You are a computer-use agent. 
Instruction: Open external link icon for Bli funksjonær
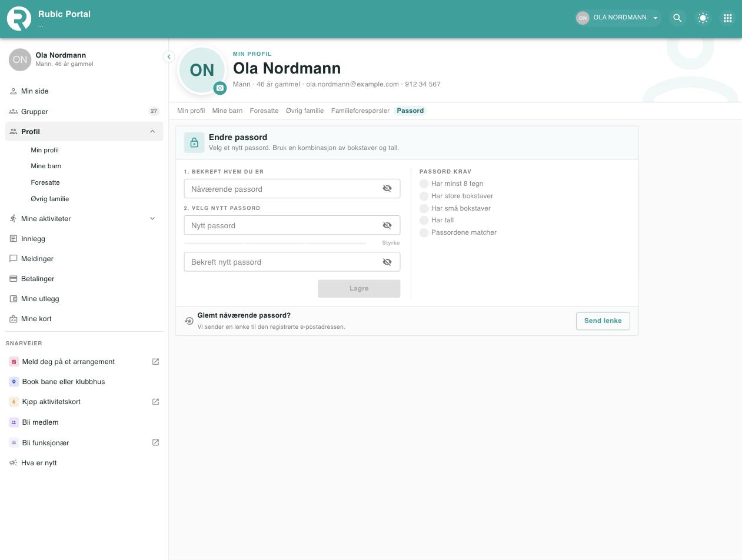[155, 442]
